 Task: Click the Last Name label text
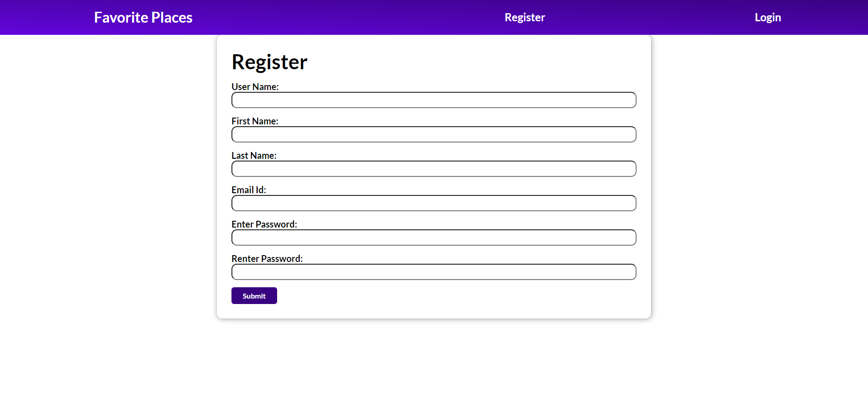point(254,155)
